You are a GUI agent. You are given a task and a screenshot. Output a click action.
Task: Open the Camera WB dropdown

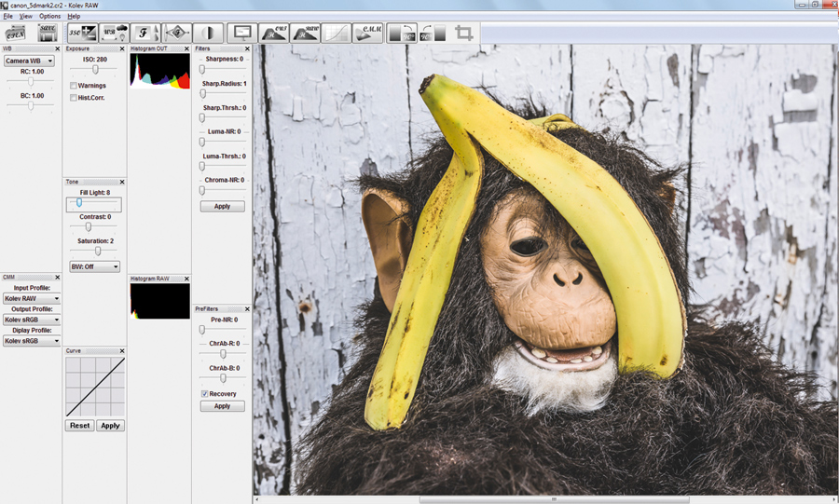(x=29, y=61)
